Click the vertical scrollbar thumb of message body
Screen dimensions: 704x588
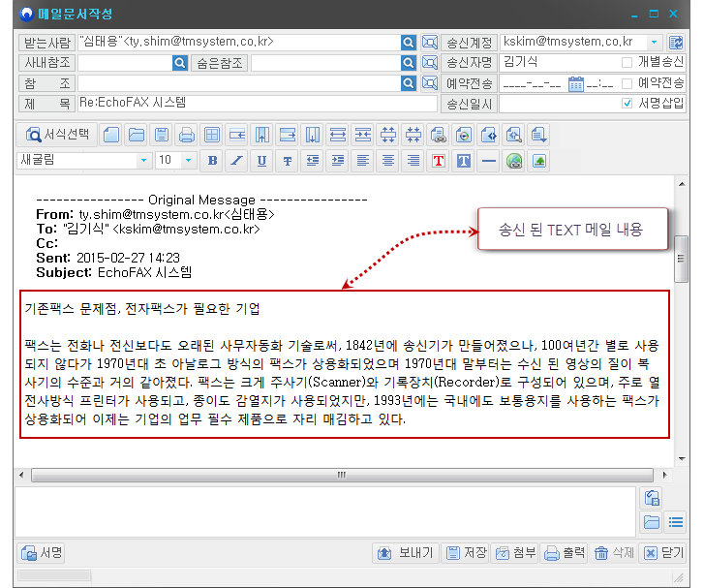681,259
